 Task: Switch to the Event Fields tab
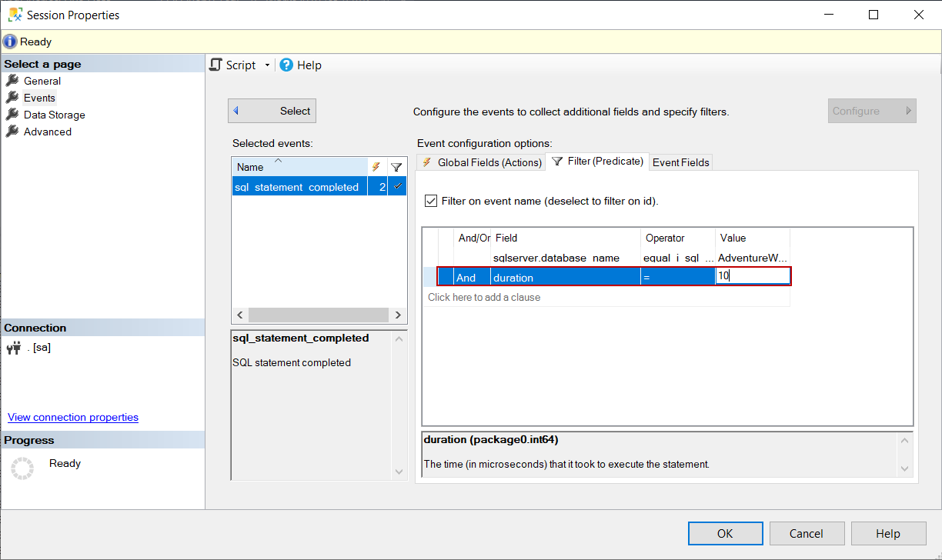[681, 162]
